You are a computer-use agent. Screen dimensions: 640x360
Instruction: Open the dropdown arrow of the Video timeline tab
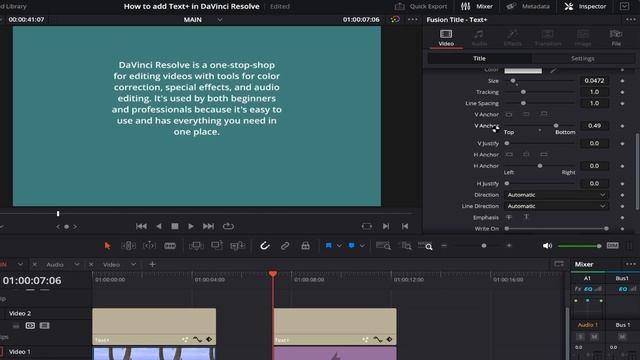tap(133, 264)
